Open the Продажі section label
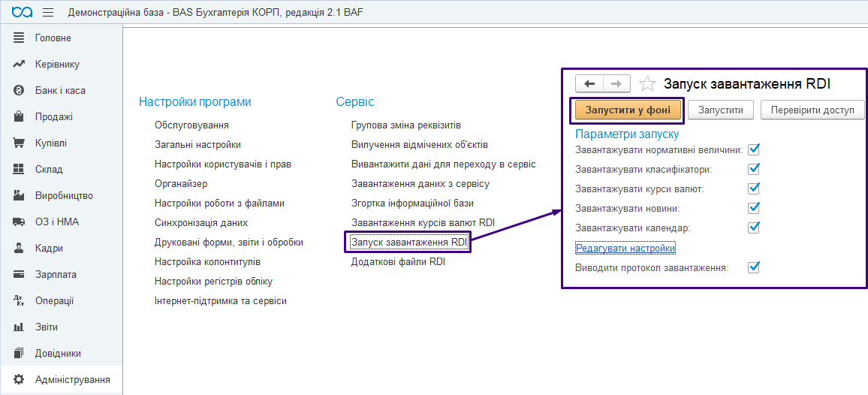The width and height of the screenshot is (868, 395). click(54, 117)
